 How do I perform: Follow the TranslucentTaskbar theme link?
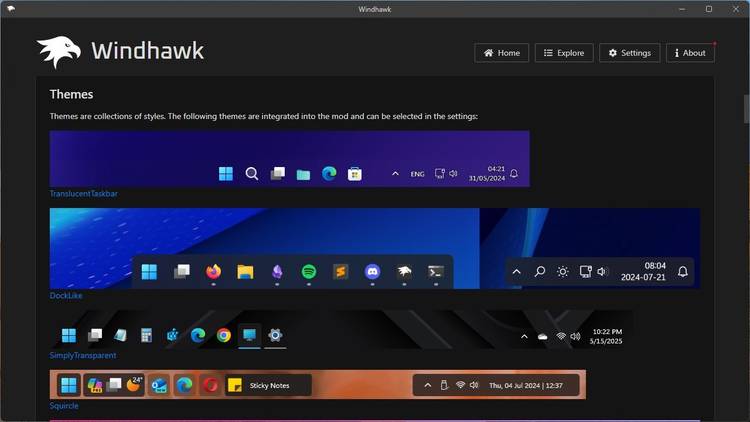(x=84, y=194)
